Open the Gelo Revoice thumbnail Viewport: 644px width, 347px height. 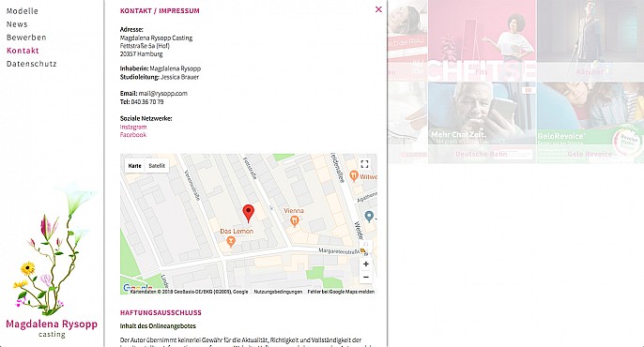tap(590, 122)
